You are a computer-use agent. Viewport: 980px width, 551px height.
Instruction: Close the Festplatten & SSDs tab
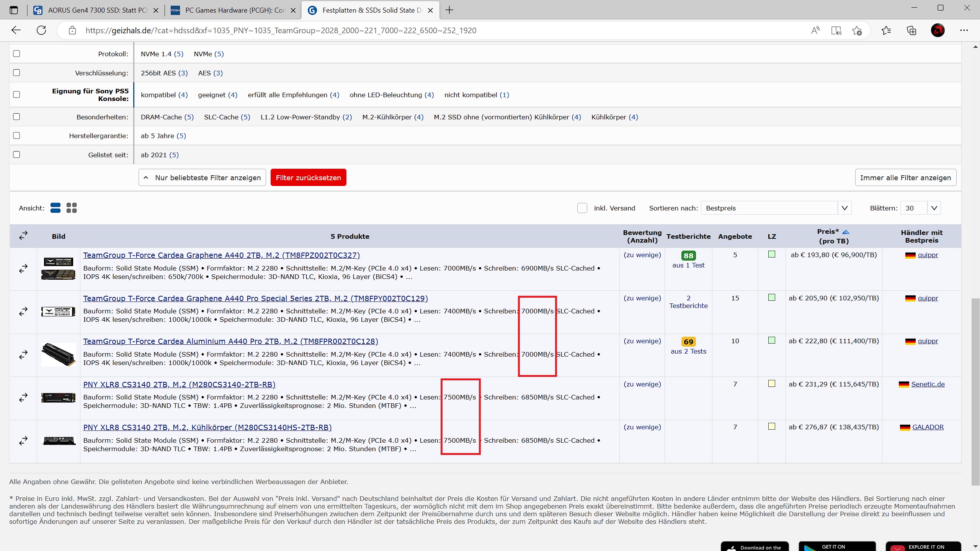(430, 10)
